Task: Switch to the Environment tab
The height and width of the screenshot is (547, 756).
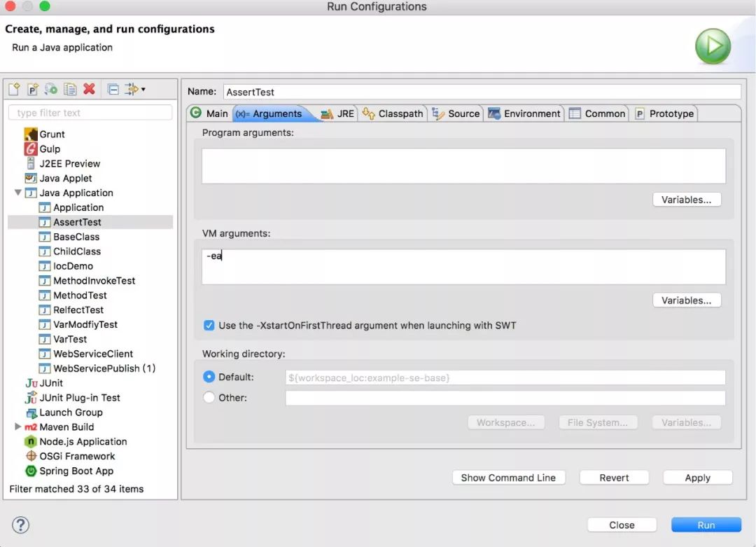Action: 524,113
